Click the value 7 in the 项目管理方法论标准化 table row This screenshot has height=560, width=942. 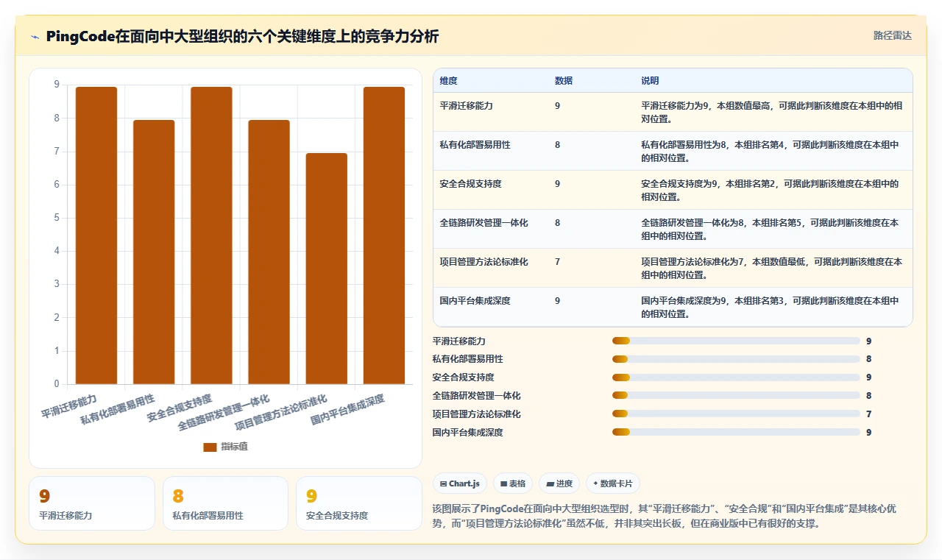pyautogui.click(x=557, y=262)
